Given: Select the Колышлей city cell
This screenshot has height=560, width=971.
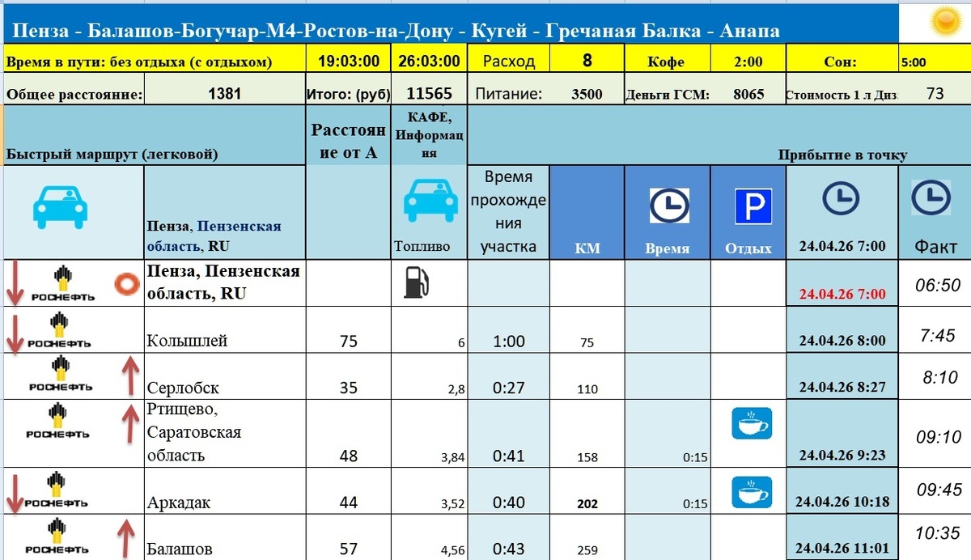Looking at the screenshot, I should point(225,330).
